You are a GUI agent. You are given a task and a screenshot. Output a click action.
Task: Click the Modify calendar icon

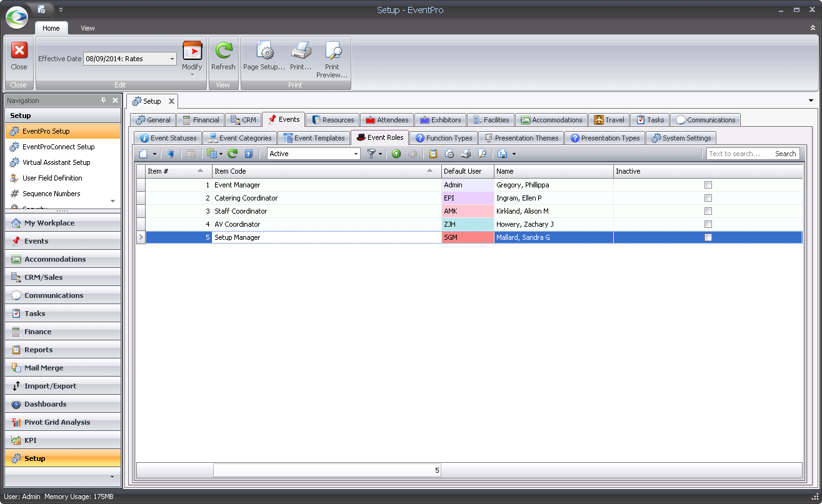click(x=192, y=51)
